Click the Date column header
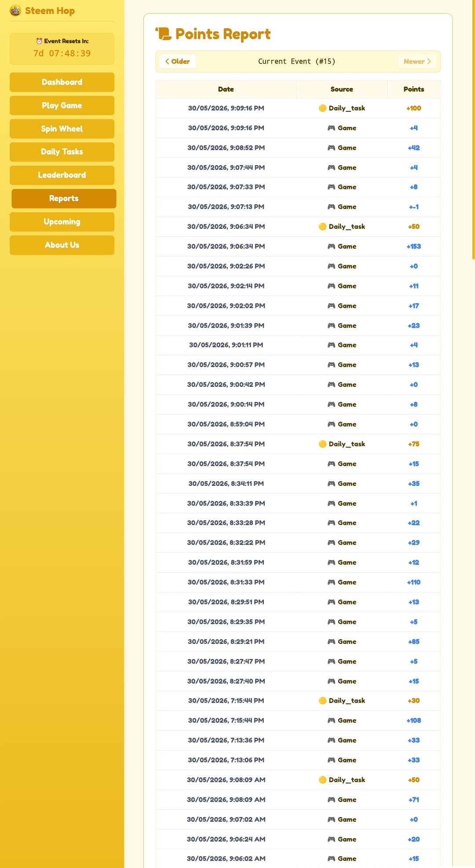The height and width of the screenshot is (868, 475). (x=226, y=89)
